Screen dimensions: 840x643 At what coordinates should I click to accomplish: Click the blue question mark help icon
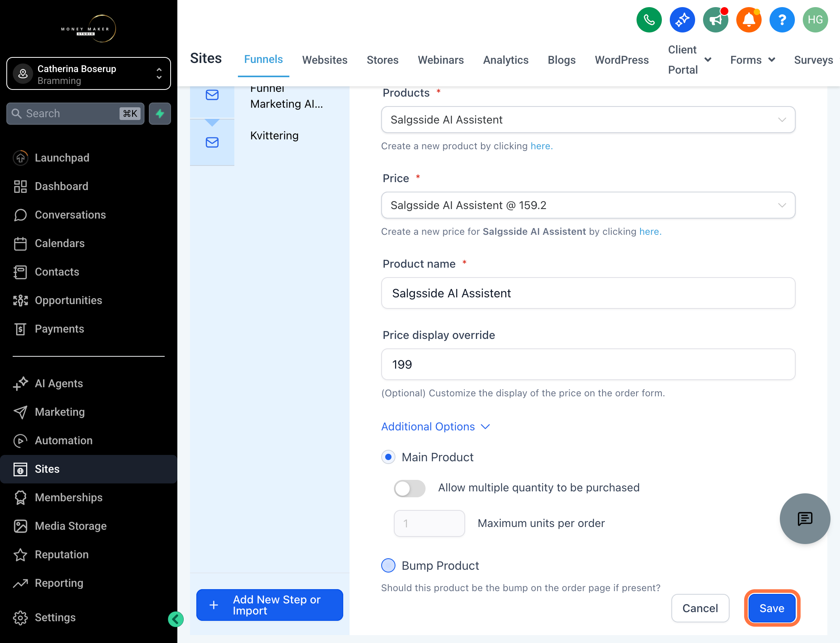click(x=782, y=20)
